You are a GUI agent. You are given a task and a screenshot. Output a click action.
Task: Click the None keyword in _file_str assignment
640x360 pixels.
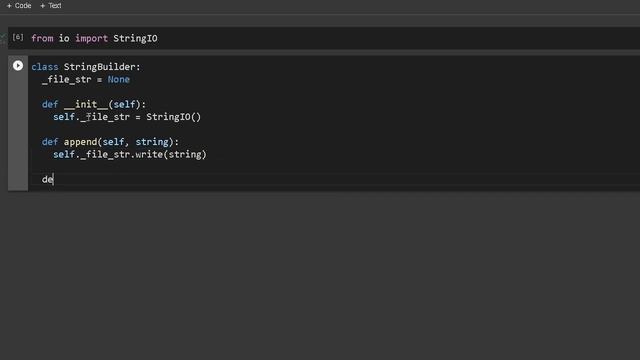[x=119, y=80]
